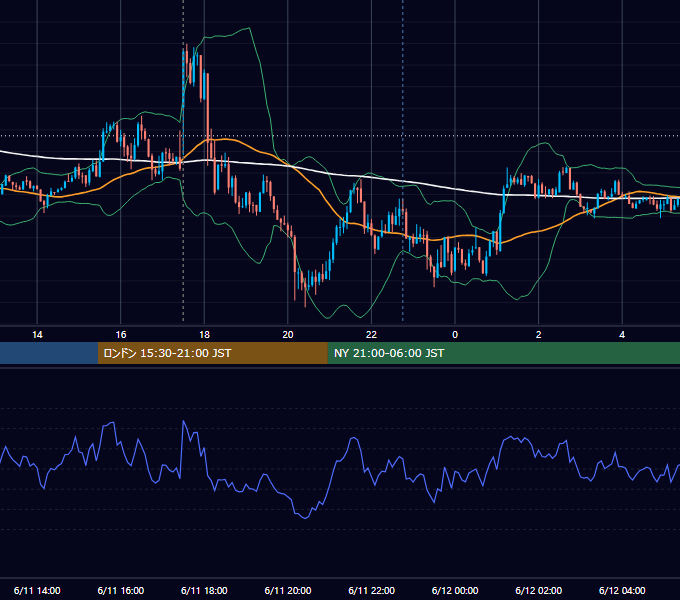Viewport: 680px width, 600px height.
Task: Click the 6/12 00:00 time label
Action: 455,590
